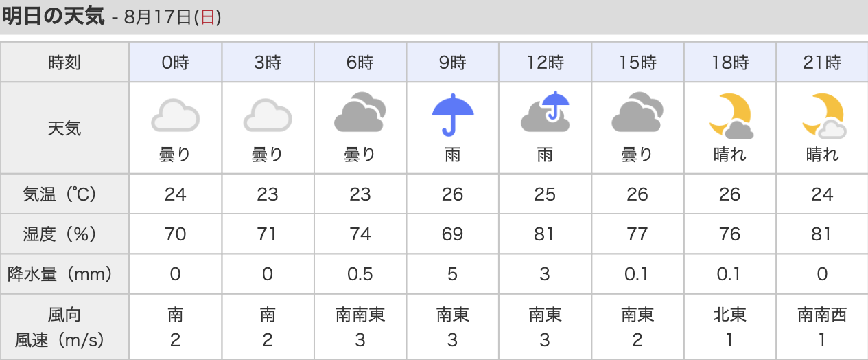Select the 0時 column header
Viewport: 868px width, 360px height.
[x=175, y=63]
